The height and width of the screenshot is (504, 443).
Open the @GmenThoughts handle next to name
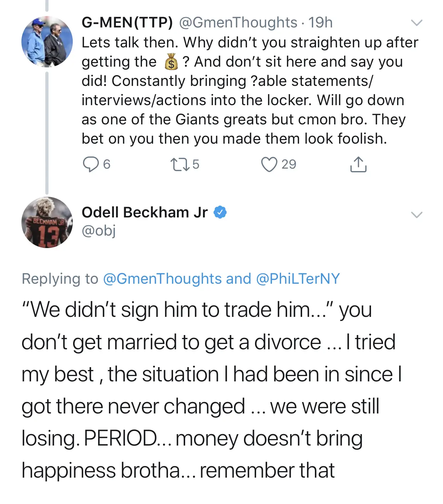coord(238,22)
